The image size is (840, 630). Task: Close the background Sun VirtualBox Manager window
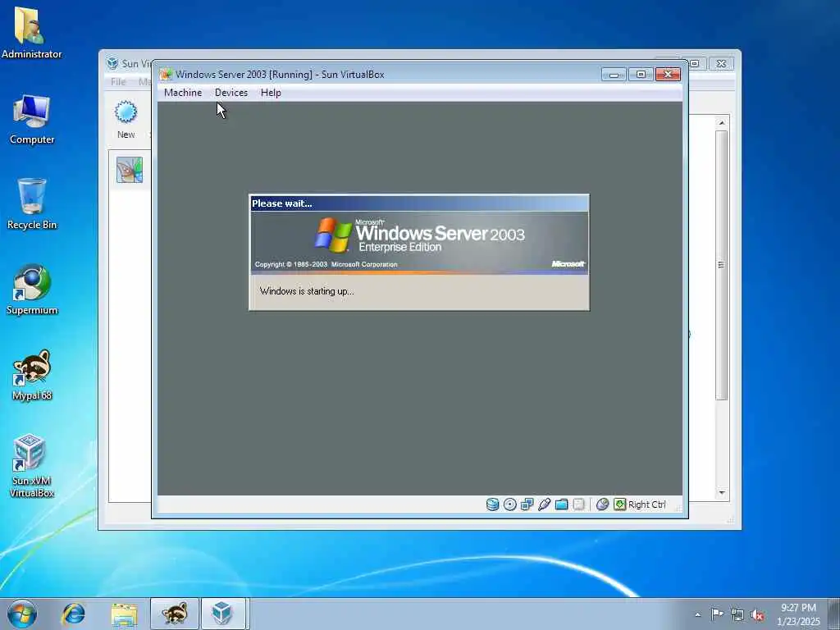coord(721,64)
